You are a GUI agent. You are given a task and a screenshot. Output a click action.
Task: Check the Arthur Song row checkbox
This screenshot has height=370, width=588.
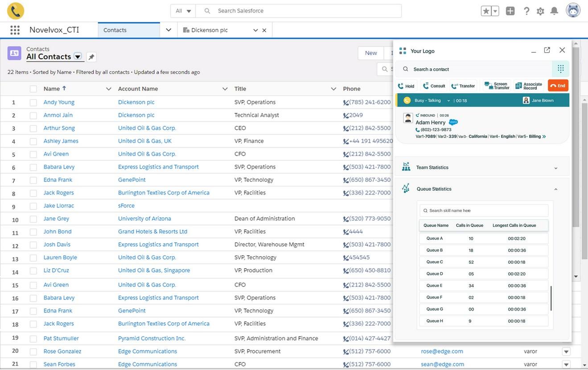click(33, 129)
